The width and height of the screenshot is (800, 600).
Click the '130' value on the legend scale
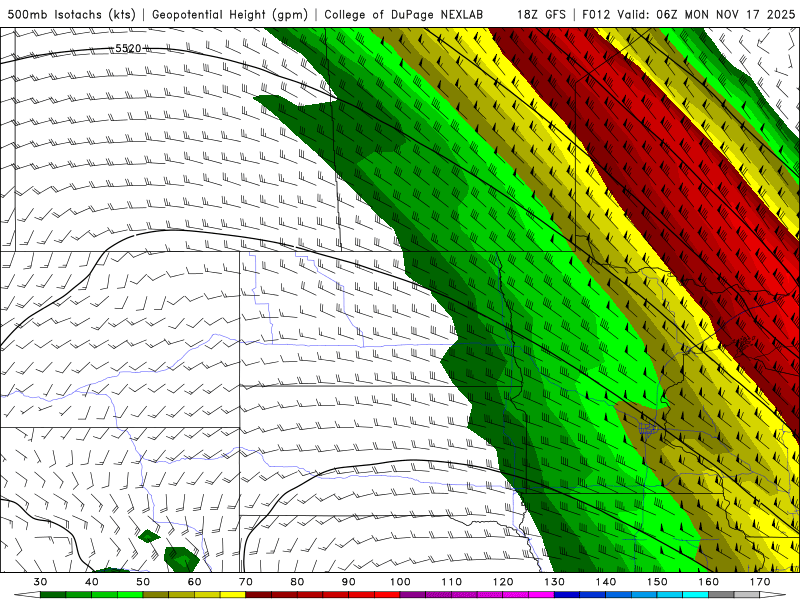(x=555, y=582)
